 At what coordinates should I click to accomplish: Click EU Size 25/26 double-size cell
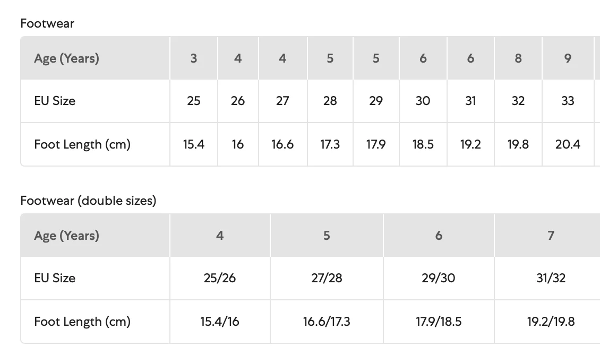tap(220, 278)
